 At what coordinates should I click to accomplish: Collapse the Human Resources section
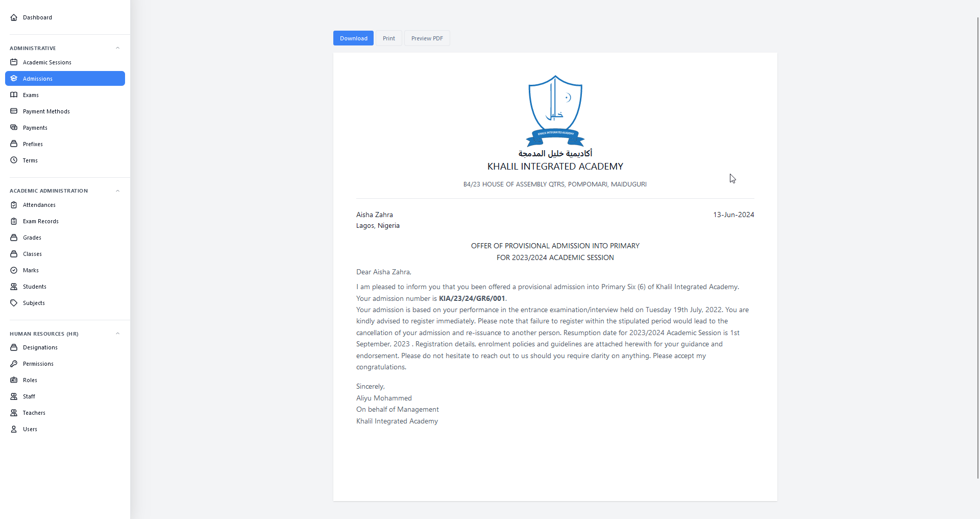(117, 333)
